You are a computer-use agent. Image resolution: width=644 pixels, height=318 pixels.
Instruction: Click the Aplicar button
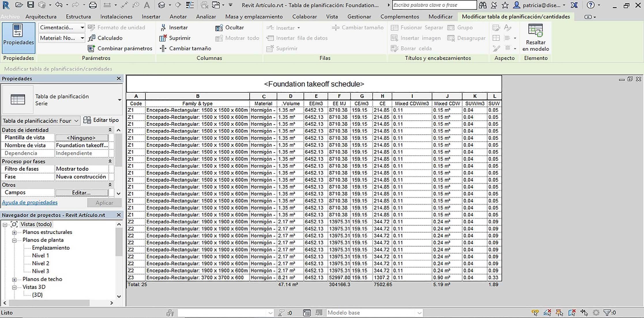point(104,203)
